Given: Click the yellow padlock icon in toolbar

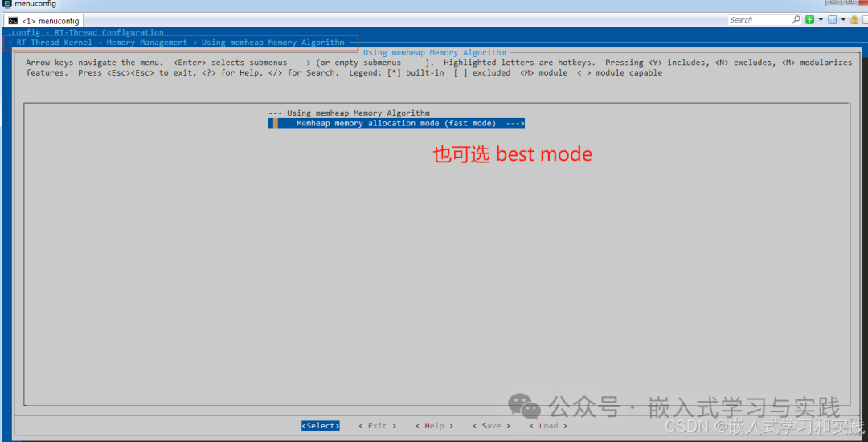Looking at the screenshot, I should coord(854,20).
